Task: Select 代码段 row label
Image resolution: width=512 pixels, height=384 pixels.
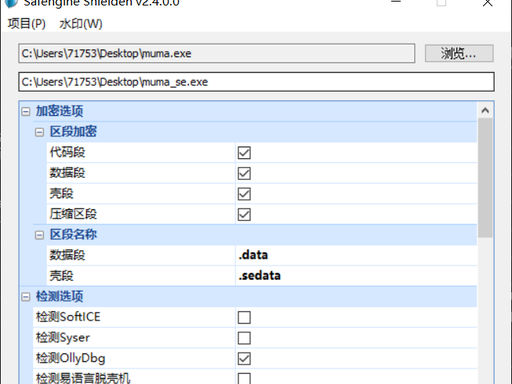Action: click(x=67, y=152)
